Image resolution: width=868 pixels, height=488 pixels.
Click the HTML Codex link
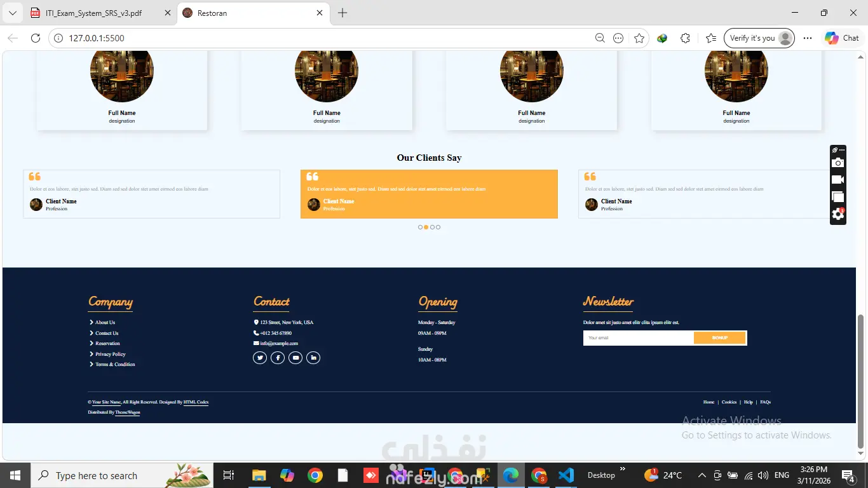click(196, 402)
